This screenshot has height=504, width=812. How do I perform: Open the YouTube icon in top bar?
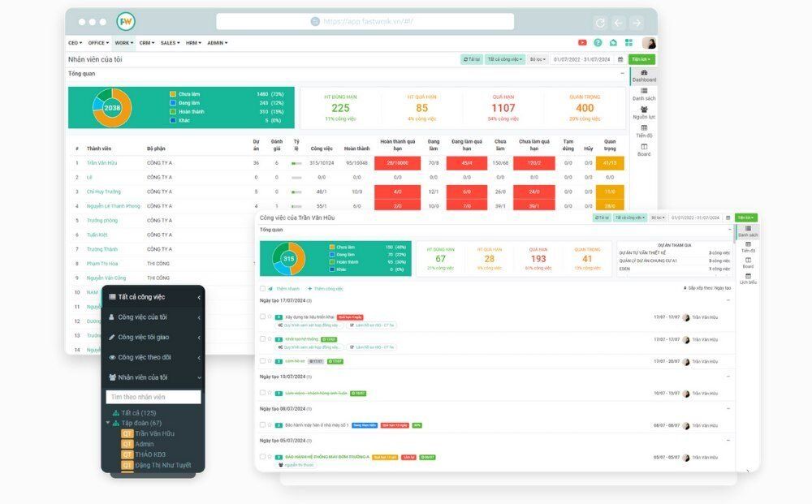pos(582,43)
